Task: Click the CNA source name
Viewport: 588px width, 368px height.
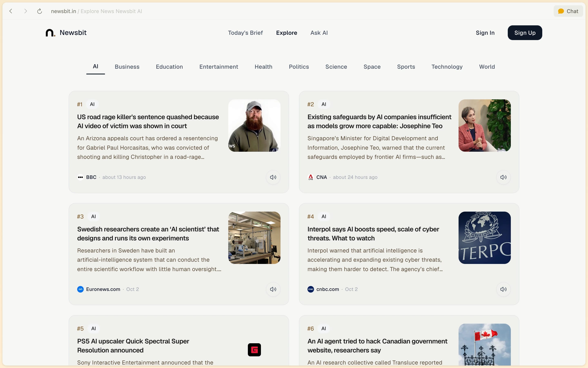Action: click(321, 177)
